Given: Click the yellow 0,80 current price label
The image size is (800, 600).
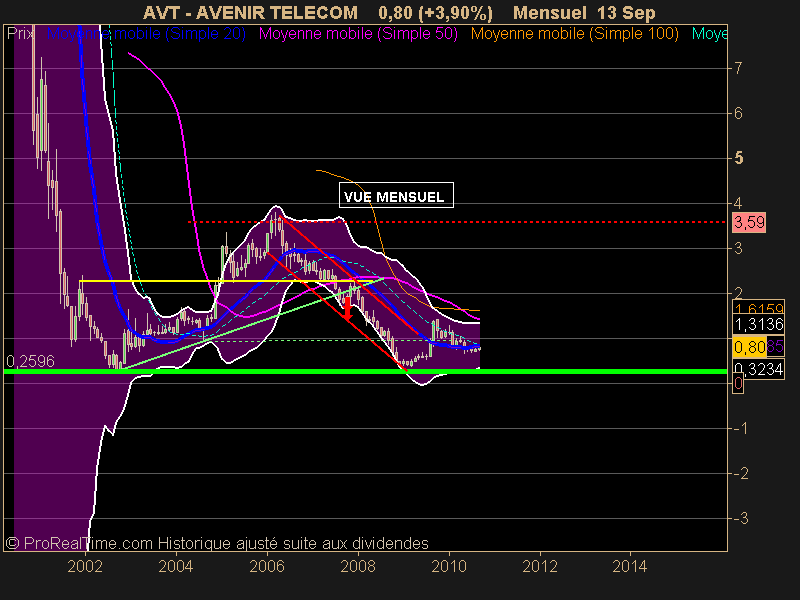Looking at the screenshot, I should [749, 347].
